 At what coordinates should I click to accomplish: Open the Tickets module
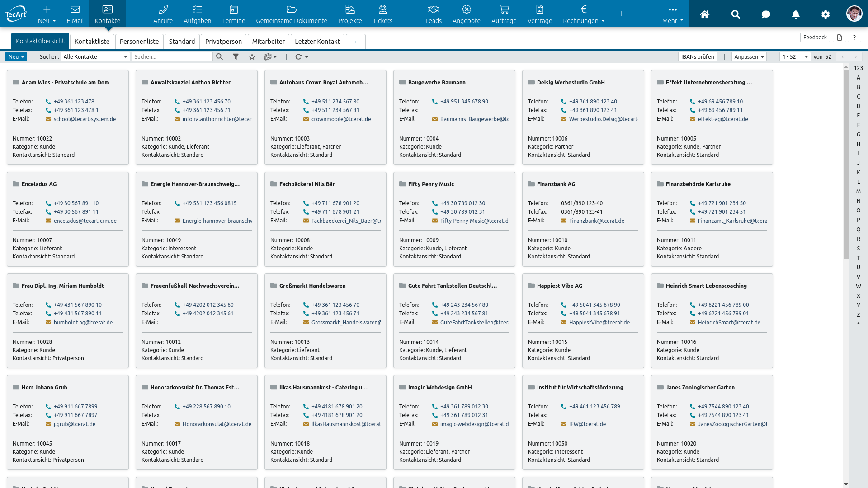pos(382,14)
